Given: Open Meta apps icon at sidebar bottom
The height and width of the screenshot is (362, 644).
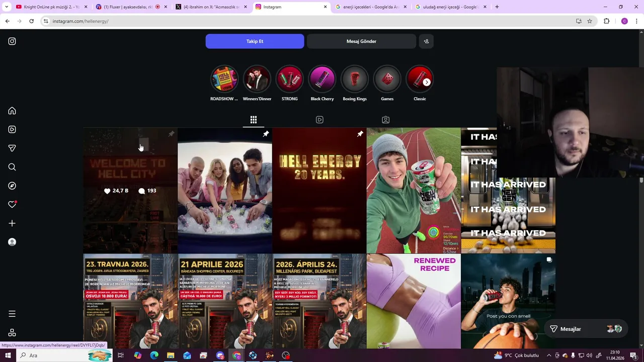Looking at the screenshot, I should pos(12,333).
